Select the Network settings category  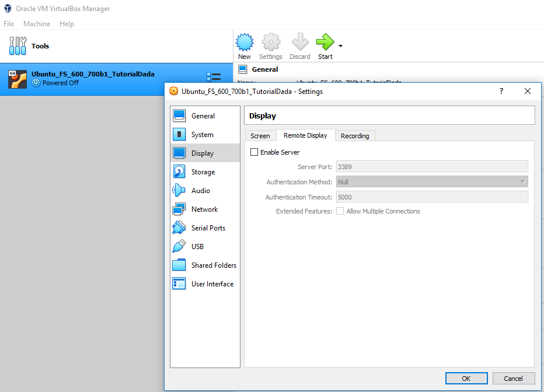[x=204, y=209]
